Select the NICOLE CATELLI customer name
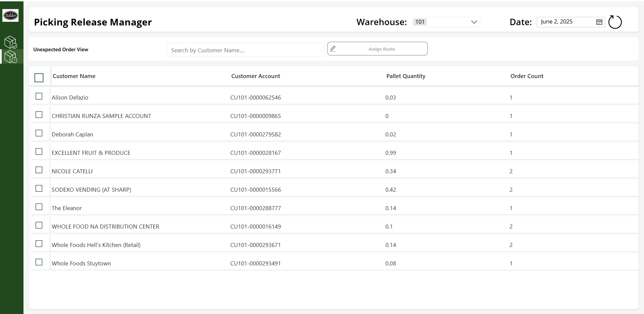Image resolution: width=644 pixels, height=314 pixels. click(72, 171)
